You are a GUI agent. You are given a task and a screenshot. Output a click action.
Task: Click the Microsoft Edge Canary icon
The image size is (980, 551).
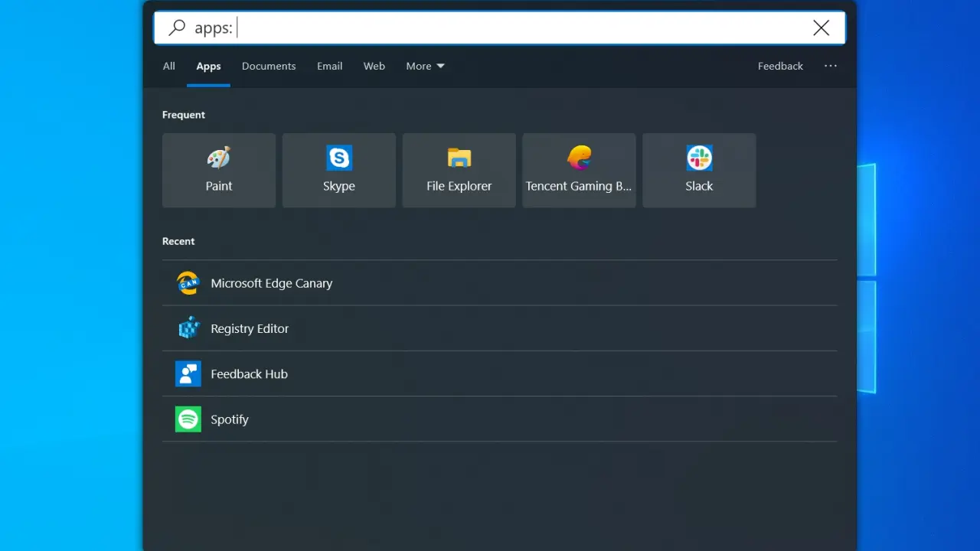pos(188,283)
